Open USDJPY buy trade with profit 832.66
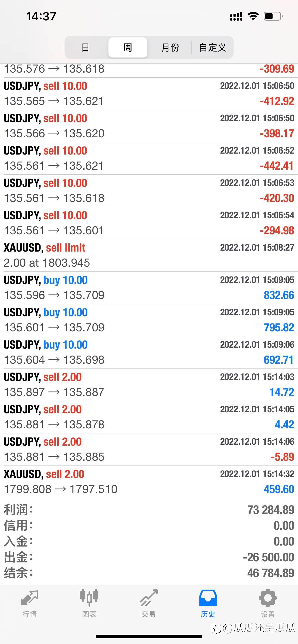 coord(149,287)
